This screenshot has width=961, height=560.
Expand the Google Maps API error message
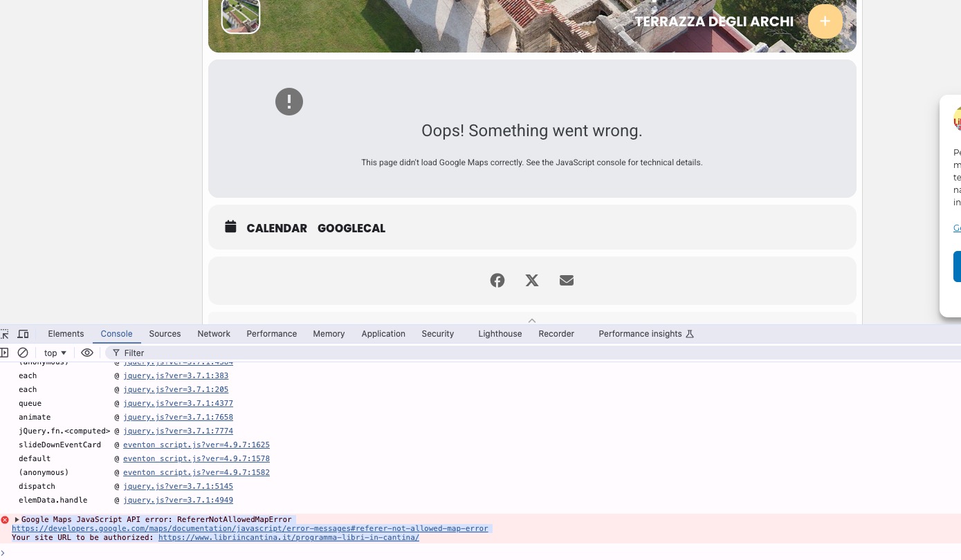pos(17,519)
